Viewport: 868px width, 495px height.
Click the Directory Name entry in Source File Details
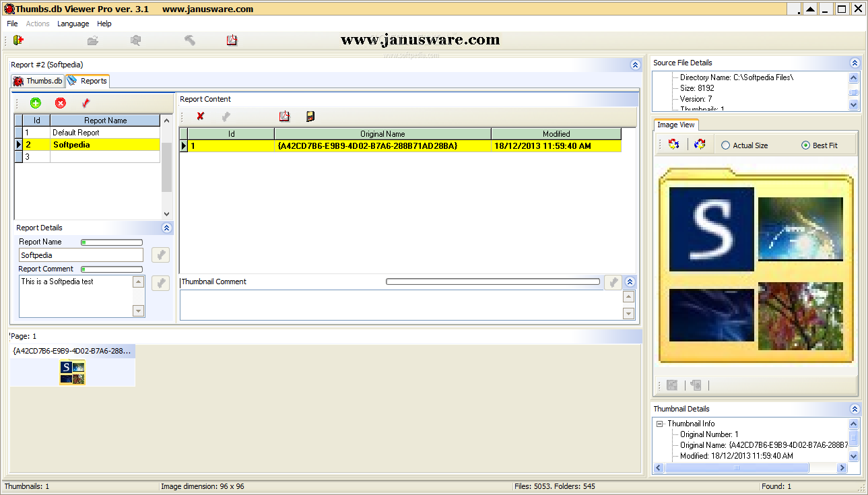[736, 77]
